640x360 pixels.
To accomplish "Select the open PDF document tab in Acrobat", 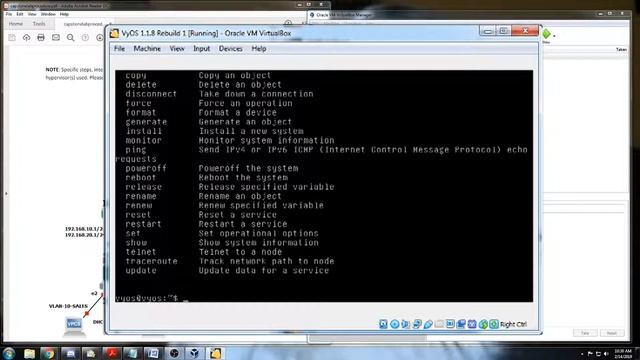I will tap(84, 24).
